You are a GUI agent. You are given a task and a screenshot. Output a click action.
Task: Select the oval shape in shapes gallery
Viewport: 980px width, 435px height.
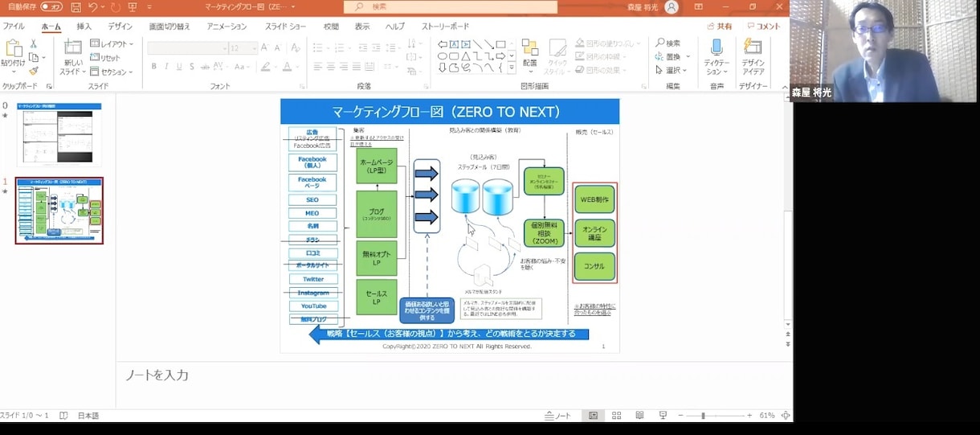click(x=443, y=56)
